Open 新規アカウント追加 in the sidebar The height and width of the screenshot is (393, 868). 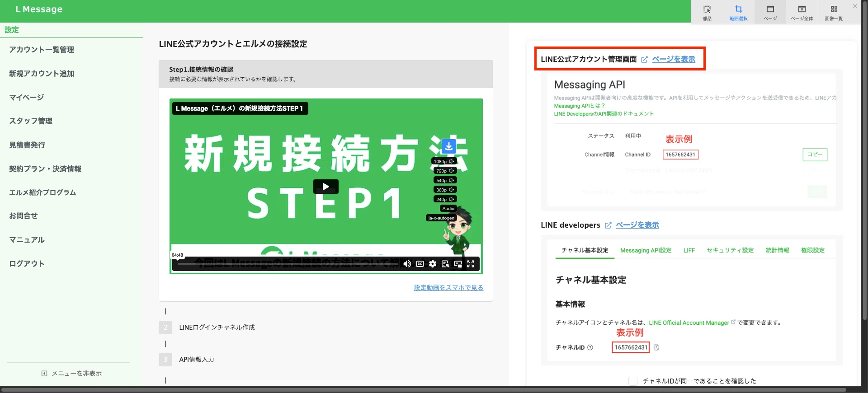[42, 74]
